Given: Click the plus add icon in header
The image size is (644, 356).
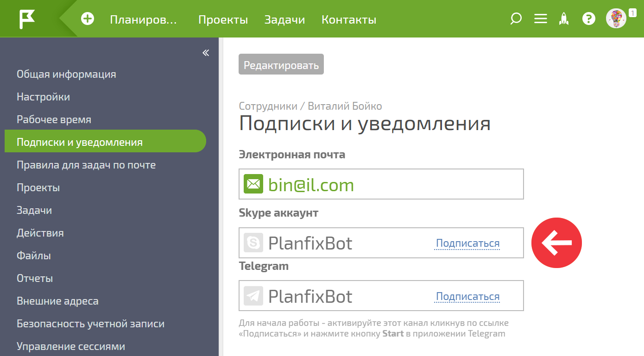Looking at the screenshot, I should click(x=88, y=19).
